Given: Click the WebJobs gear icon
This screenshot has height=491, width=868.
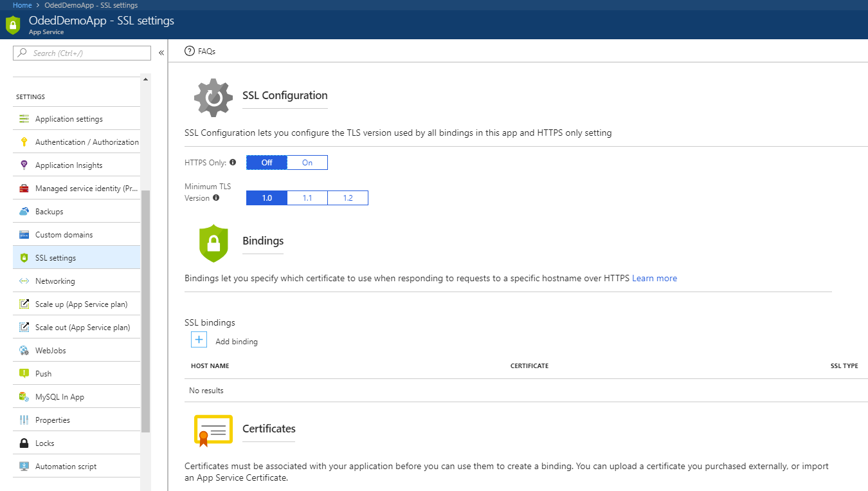Looking at the screenshot, I should tap(24, 351).
